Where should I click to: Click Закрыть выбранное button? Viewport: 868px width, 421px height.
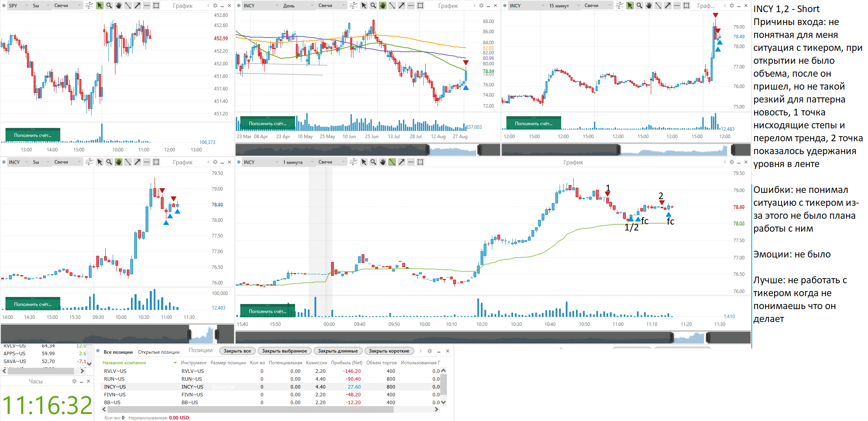click(x=285, y=351)
